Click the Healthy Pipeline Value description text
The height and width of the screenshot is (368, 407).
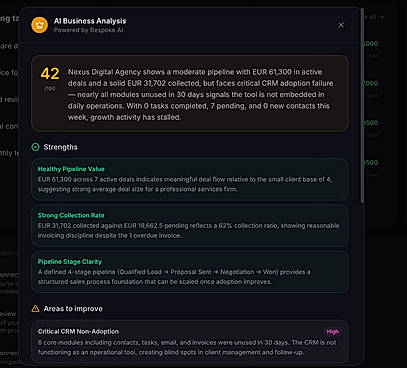click(185, 184)
